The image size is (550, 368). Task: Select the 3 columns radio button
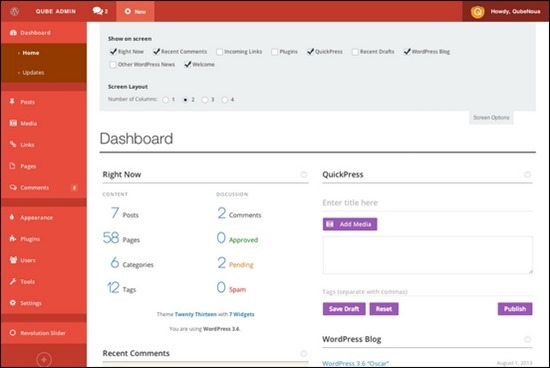(205, 100)
